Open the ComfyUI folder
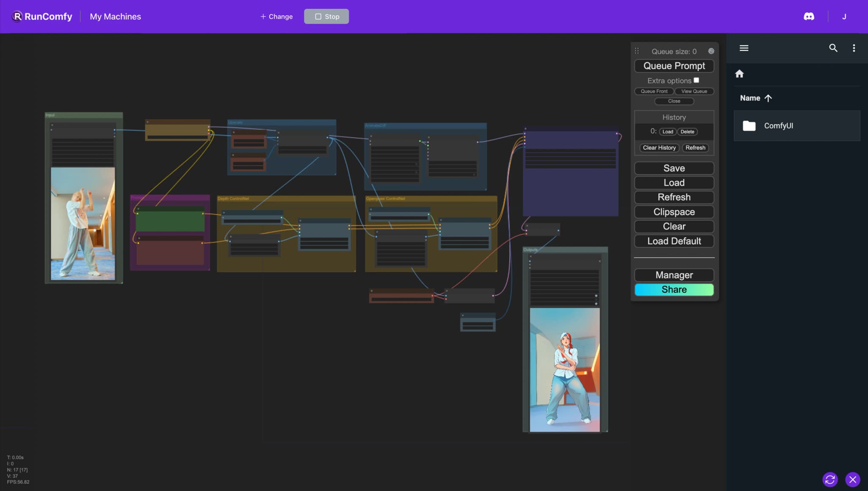Screen dimensions: 868x491 click(x=778, y=126)
